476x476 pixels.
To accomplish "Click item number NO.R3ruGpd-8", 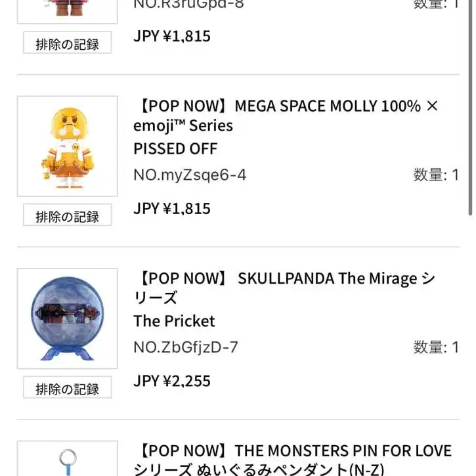I will [189, 4].
